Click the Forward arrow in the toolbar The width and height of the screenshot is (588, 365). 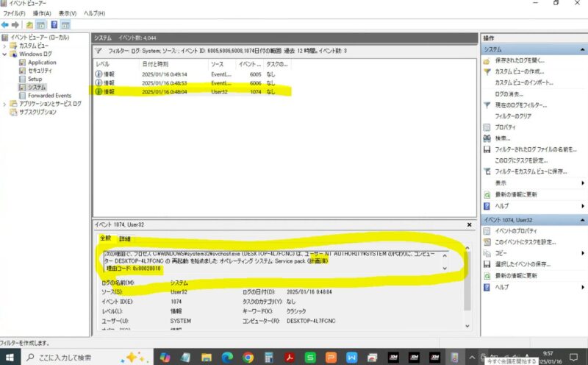15,25
